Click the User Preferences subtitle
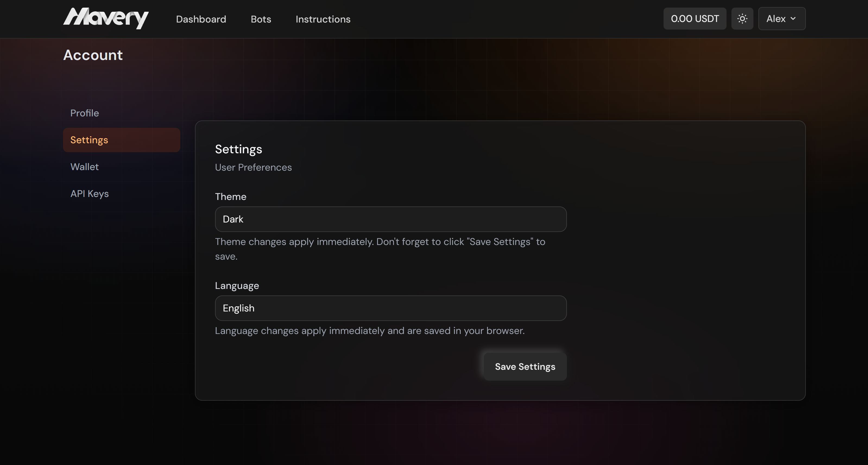The width and height of the screenshot is (868, 465). pyautogui.click(x=253, y=167)
